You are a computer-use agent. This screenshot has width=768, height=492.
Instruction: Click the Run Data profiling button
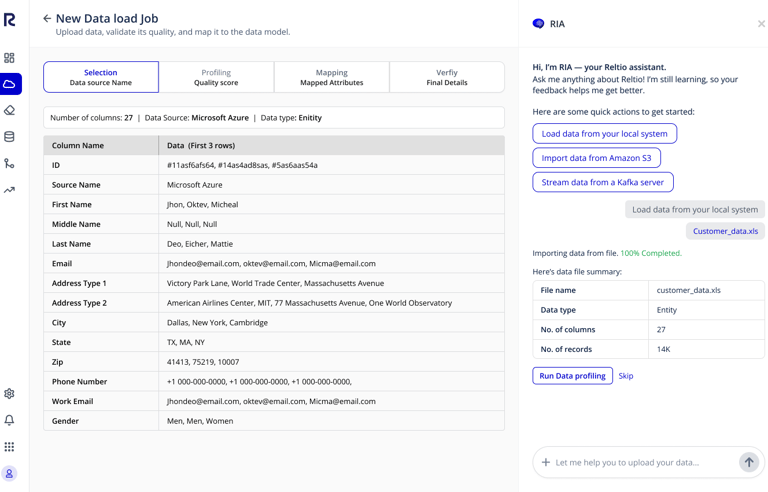[x=572, y=376]
